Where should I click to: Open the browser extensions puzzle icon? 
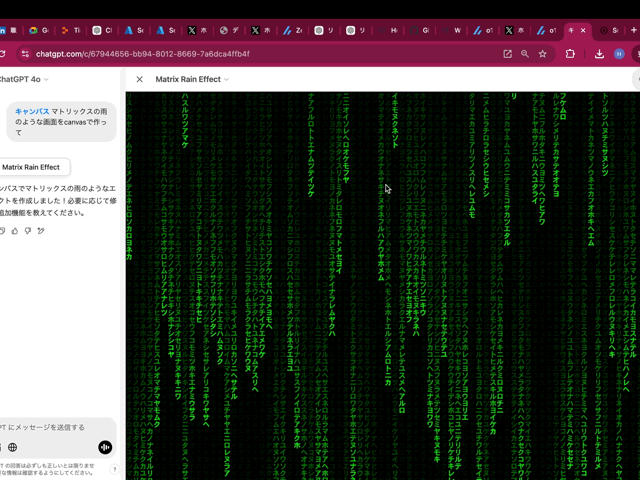click(x=570, y=54)
